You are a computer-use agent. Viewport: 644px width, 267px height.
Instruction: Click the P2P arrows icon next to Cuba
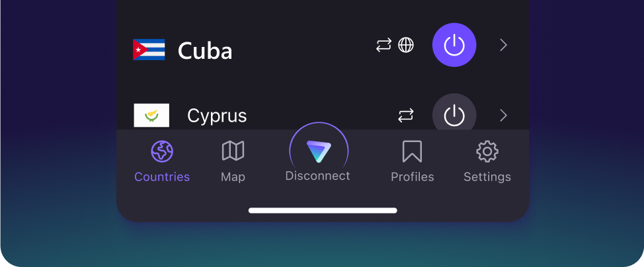click(x=384, y=45)
